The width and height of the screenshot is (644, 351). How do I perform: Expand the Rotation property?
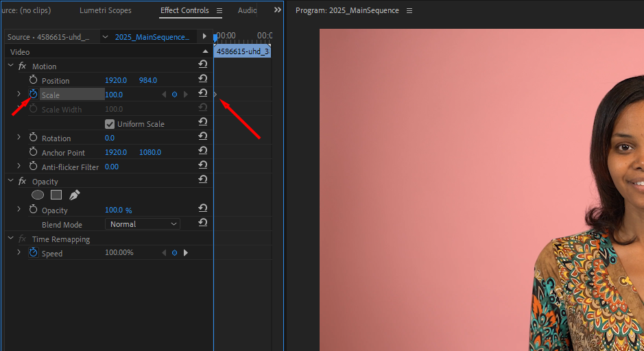19,137
